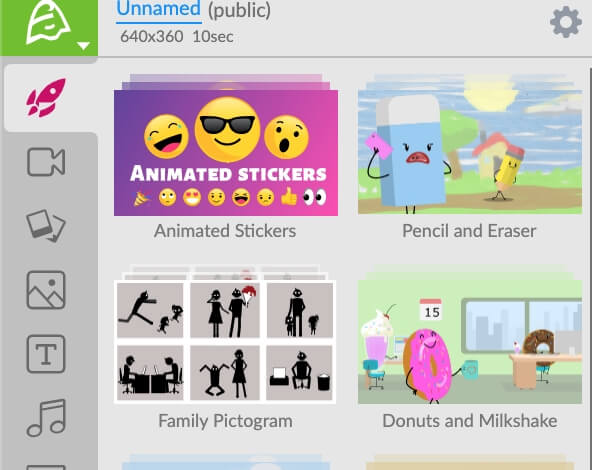
Task: Rename project via the Unnamed link
Action: (x=159, y=9)
